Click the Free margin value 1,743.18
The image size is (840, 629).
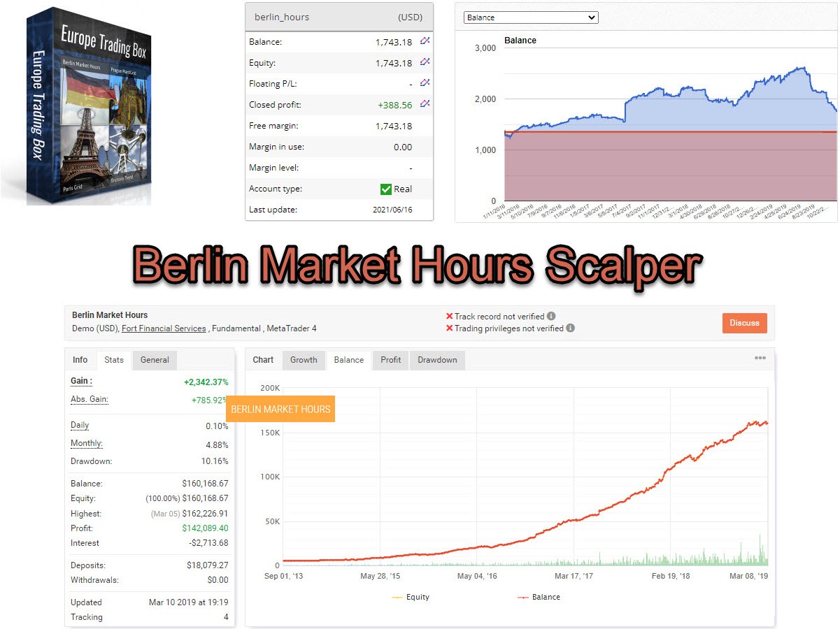point(394,126)
